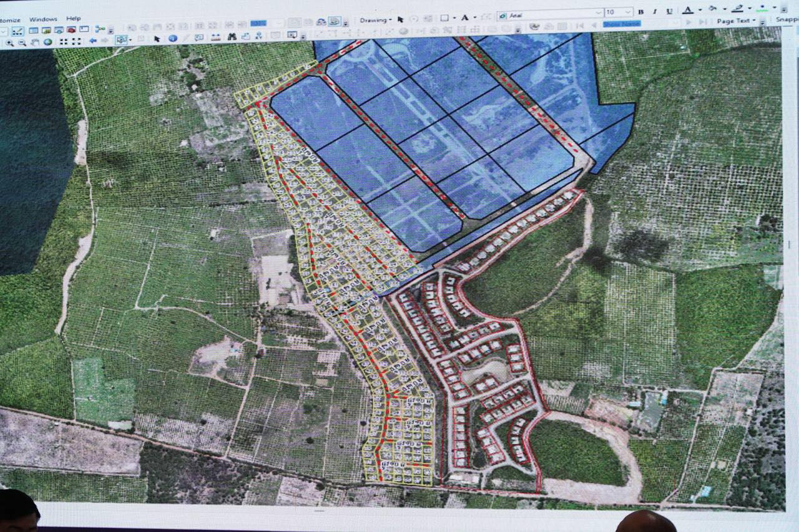Select the Identify info tool
Viewport: 799px width, 532px height.
pyautogui.click(x=172, y=38)
